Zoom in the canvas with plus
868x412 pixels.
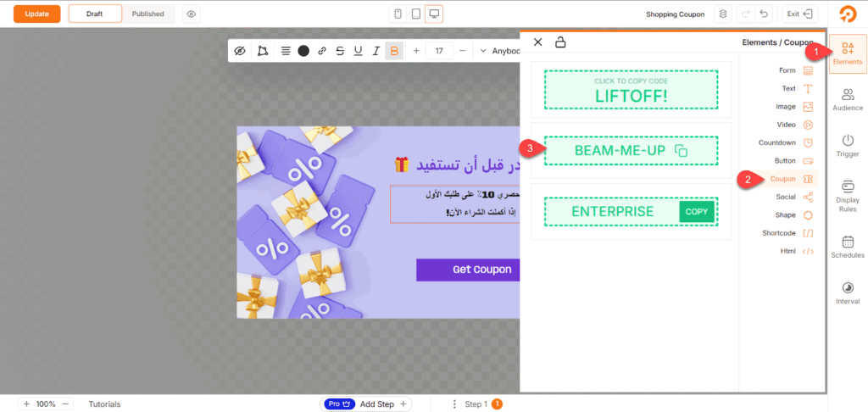pyautogui.click(x=26, y=404)
